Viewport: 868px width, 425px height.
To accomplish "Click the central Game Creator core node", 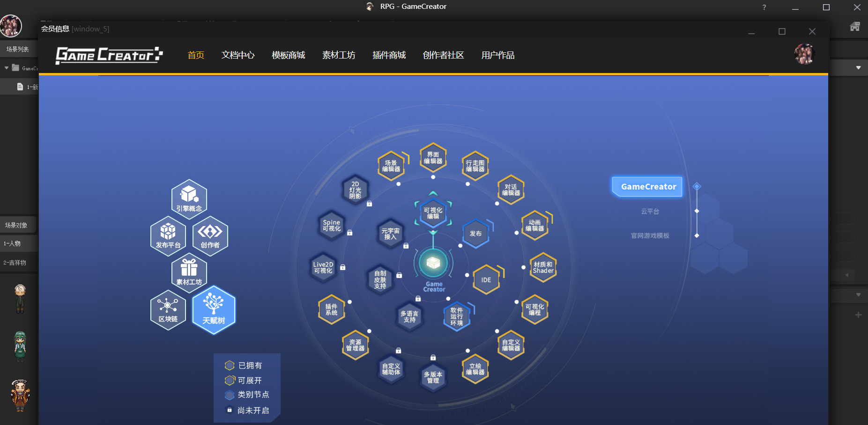I will point(433,263).
